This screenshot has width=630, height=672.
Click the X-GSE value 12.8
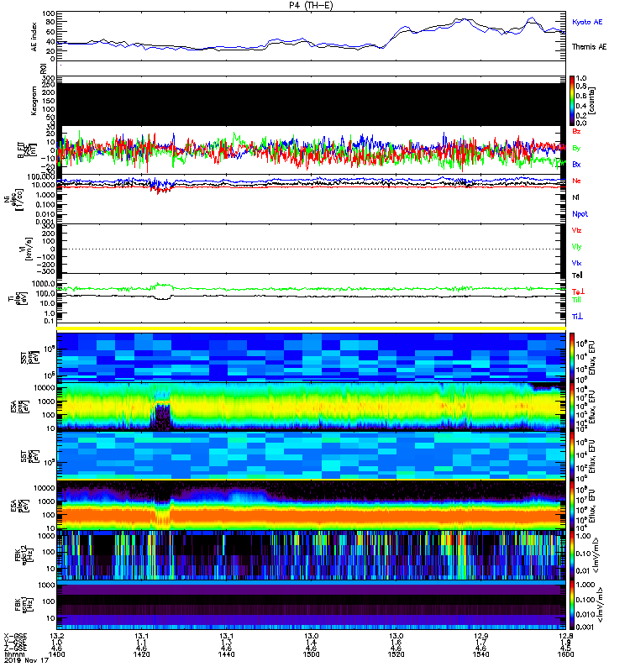[565, 636]
